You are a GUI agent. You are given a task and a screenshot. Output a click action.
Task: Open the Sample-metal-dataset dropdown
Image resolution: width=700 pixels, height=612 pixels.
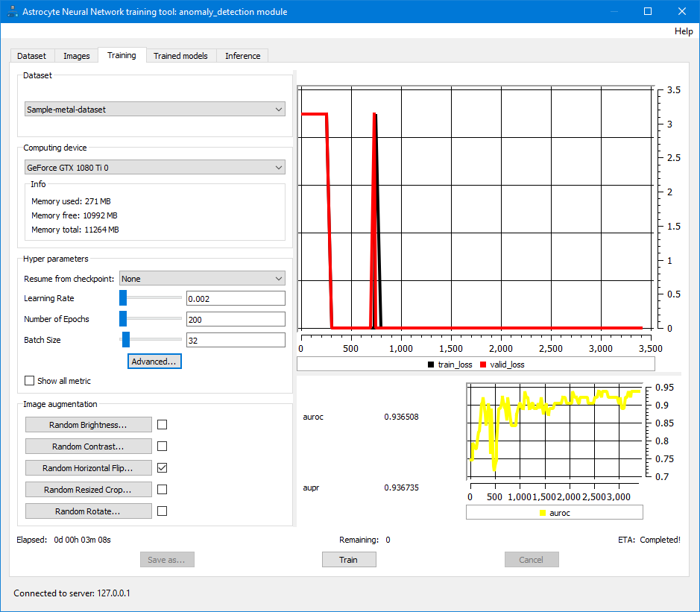point(155,110)
